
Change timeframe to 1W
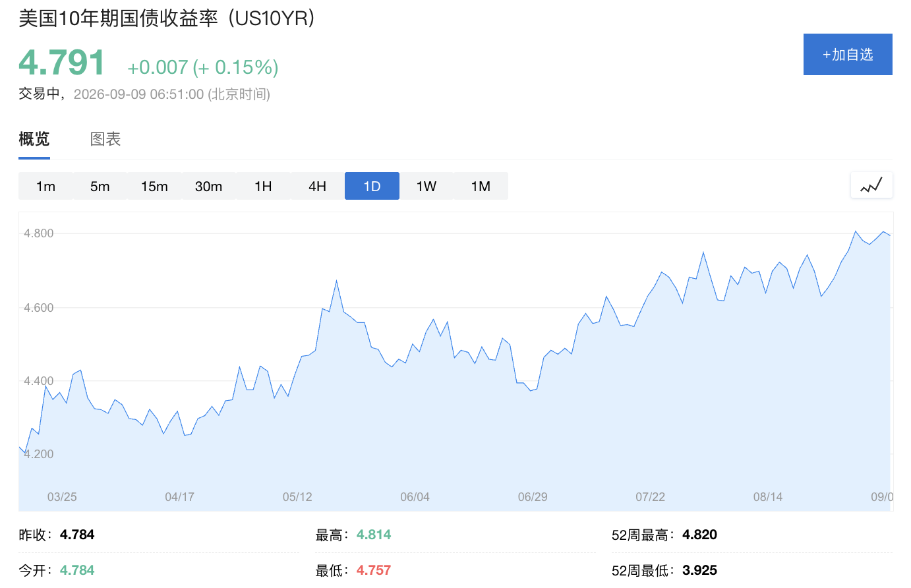tap(426, 186)
